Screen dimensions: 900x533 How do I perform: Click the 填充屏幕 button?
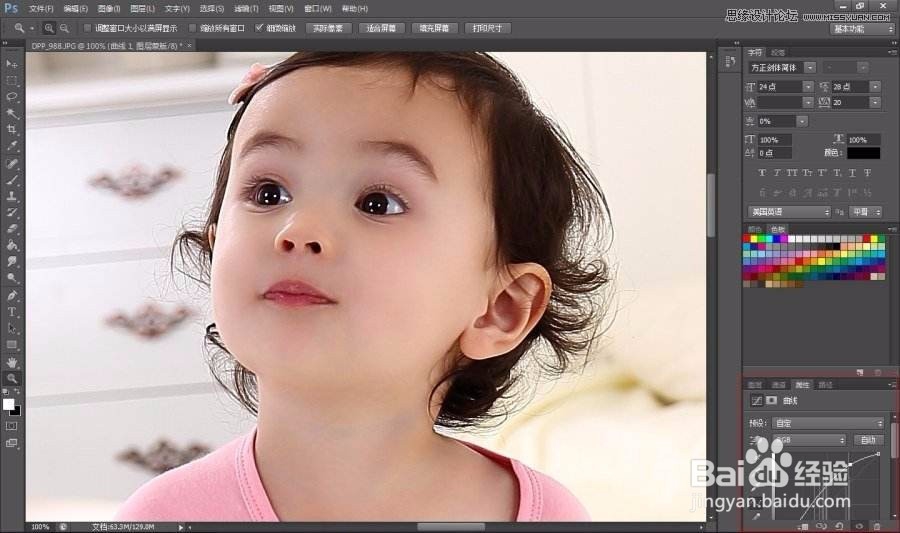(x=434, y=28)
